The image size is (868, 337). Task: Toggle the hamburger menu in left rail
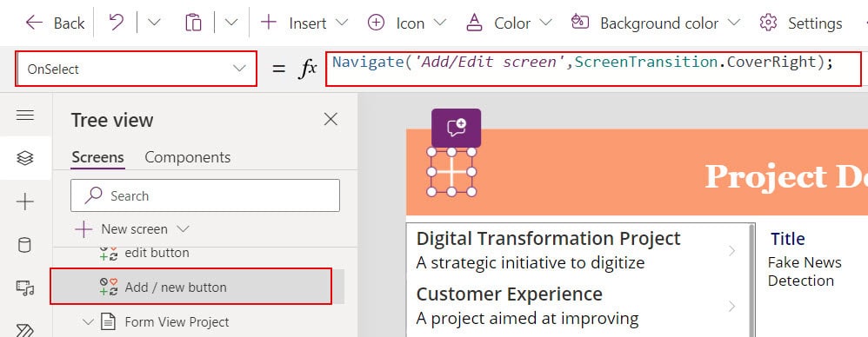point(25,115)
